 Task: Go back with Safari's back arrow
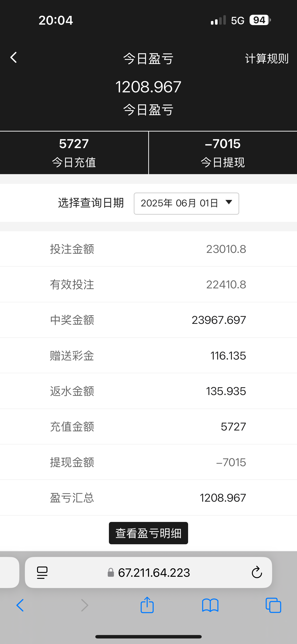(20, 605)
